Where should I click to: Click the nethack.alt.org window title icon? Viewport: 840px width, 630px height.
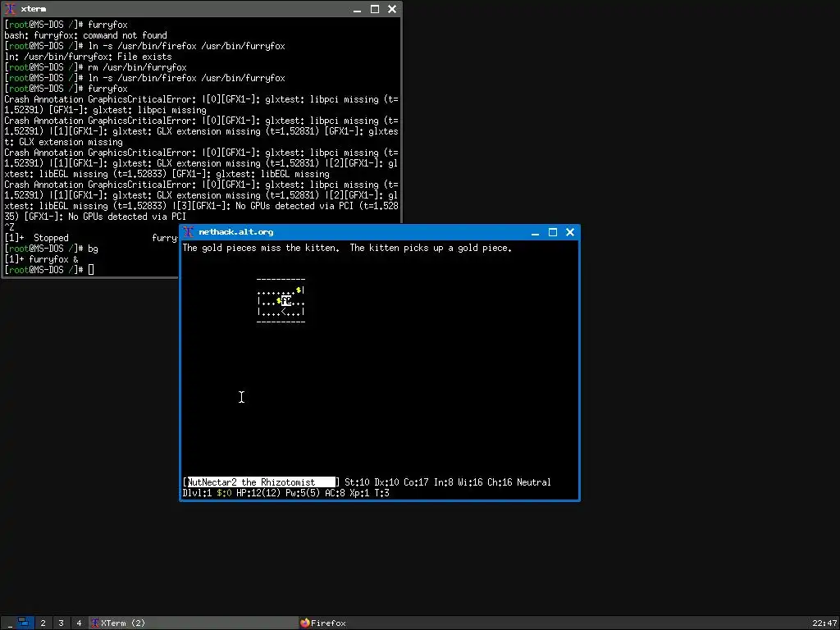(188, 232)
